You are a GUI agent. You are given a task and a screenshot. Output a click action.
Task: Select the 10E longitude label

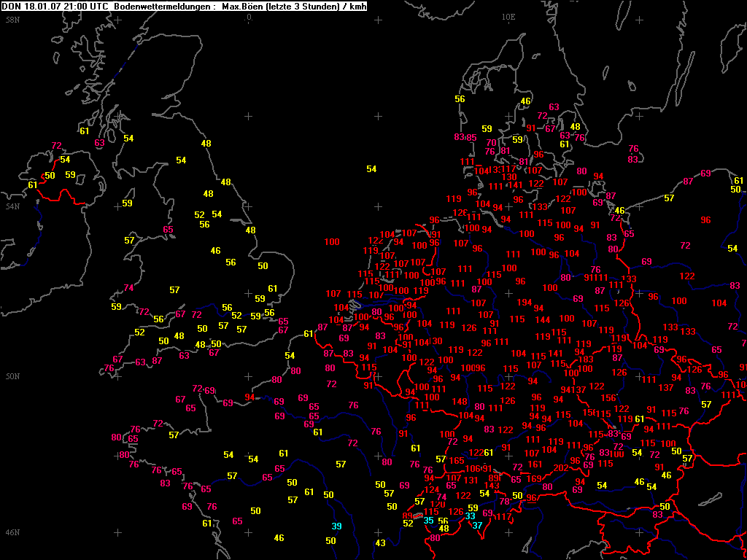click(x=508, y=17)
